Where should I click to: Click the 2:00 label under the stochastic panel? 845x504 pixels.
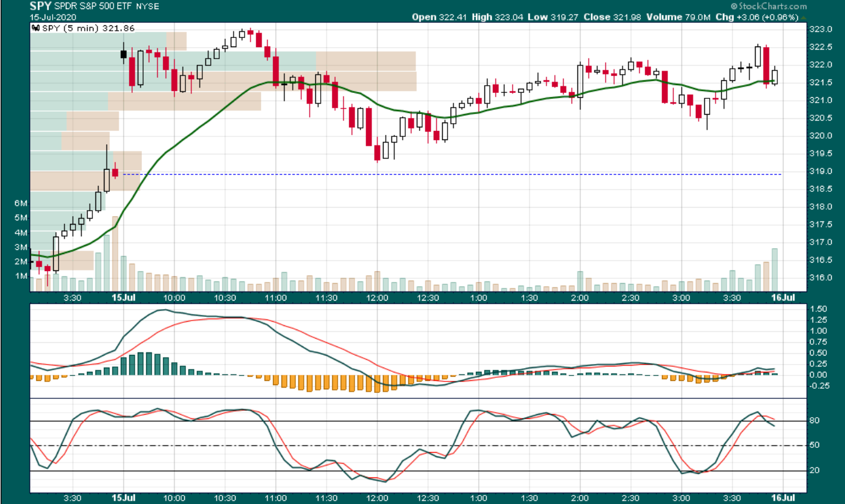[580, 497]
